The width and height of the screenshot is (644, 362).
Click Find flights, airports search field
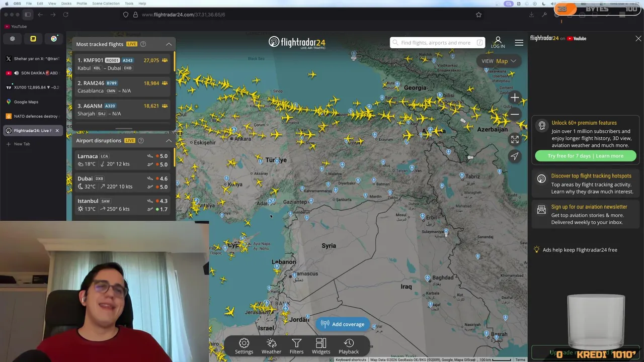pyautogui.click(x=438, y=43)
